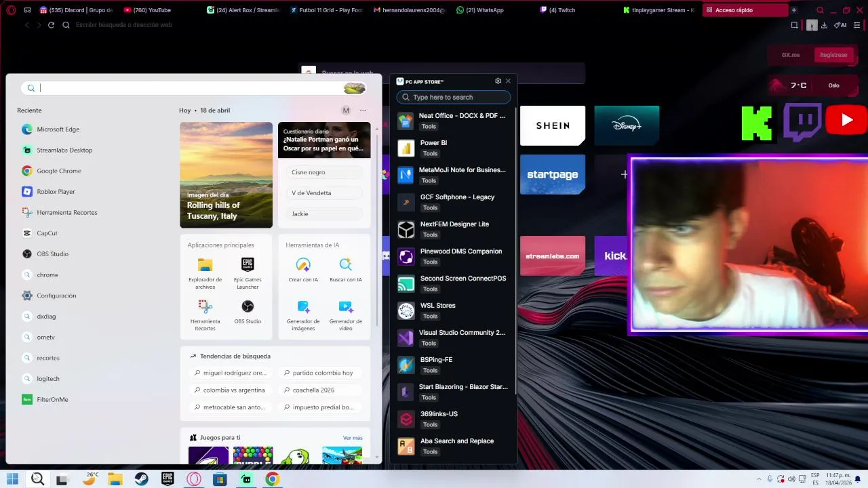868x488 pixels.
Task: Open File Explorer from taskbar
Action: (x=115, y=479)
